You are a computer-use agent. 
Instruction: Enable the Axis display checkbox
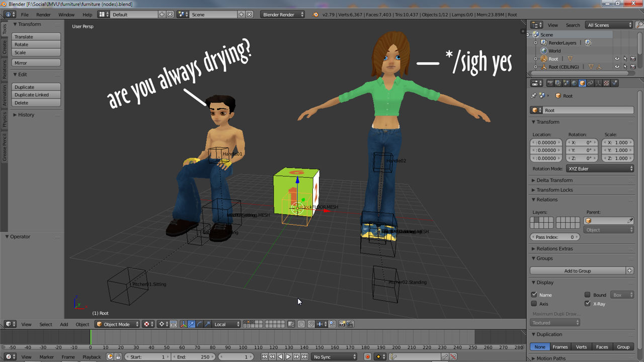pyautogui.click(x=534, y=304)
